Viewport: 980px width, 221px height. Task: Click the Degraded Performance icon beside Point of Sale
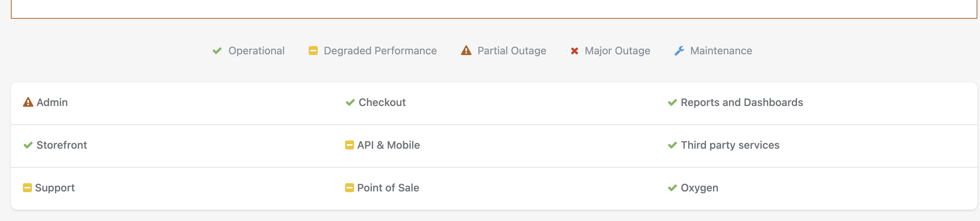click(x=349, y=188)
